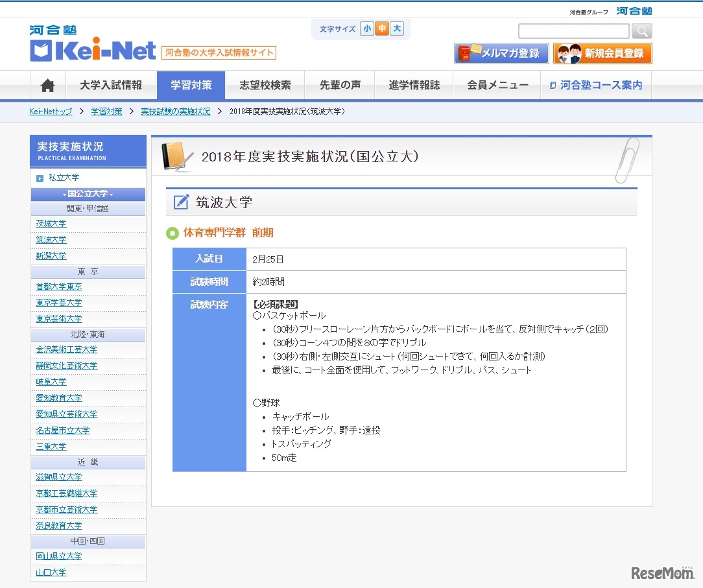Open the 新規会員登録 banner
The height and width of the screenshot is (588, 703).
(x=602, y=53)
